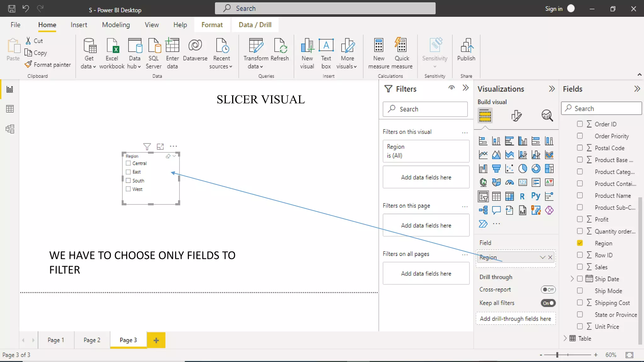Import an Excel workbook
The height and width of the screenshot is (362, 644).
click(x=112, y=53)
